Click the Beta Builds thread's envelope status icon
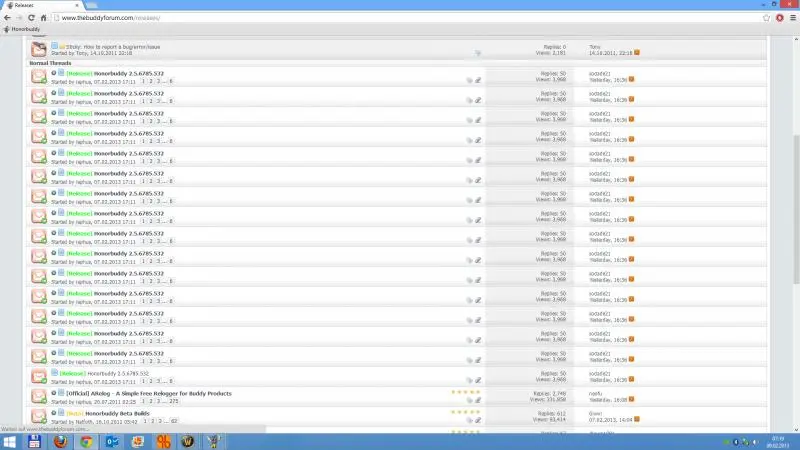Viewport: 800px width, 450px height. 39,416
